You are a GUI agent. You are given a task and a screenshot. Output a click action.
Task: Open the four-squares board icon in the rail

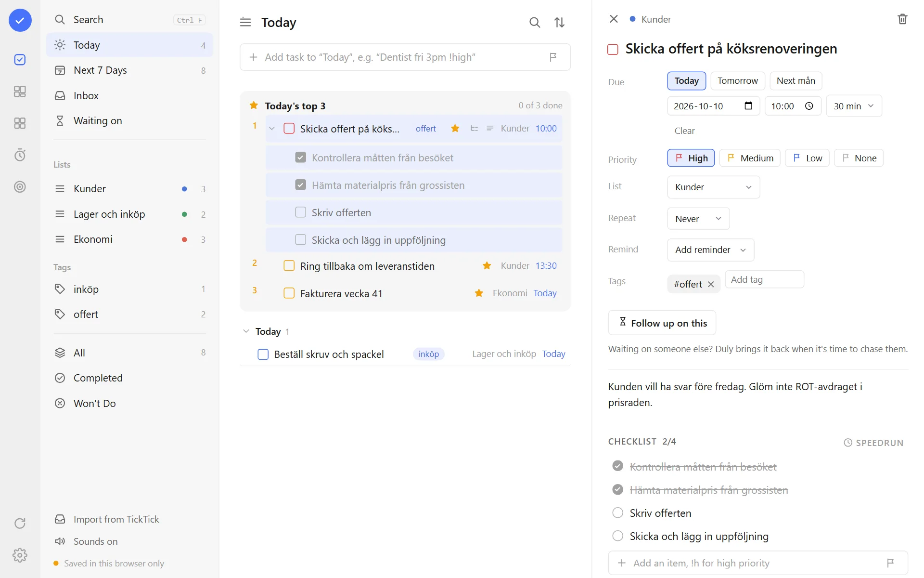click(x=20, y=123)
